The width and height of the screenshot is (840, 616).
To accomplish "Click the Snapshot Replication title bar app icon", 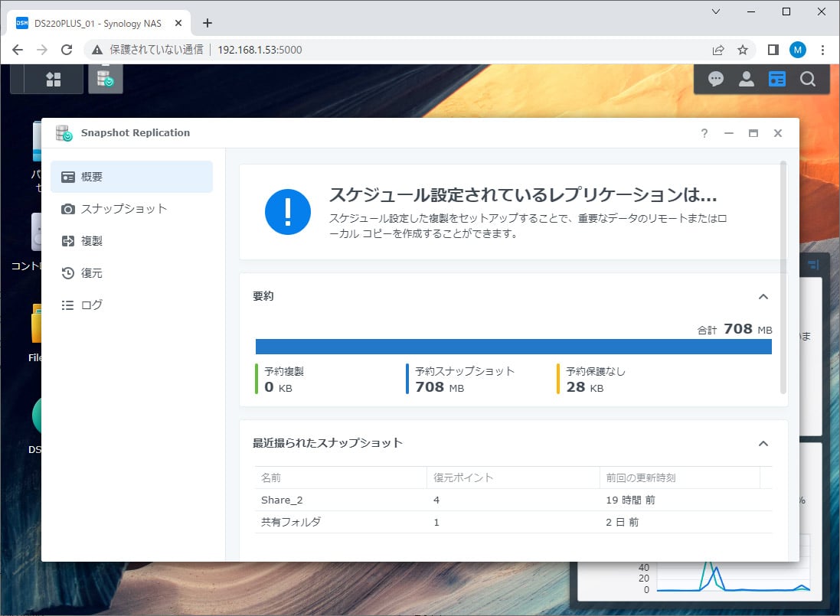I will (x=64, y=133).
